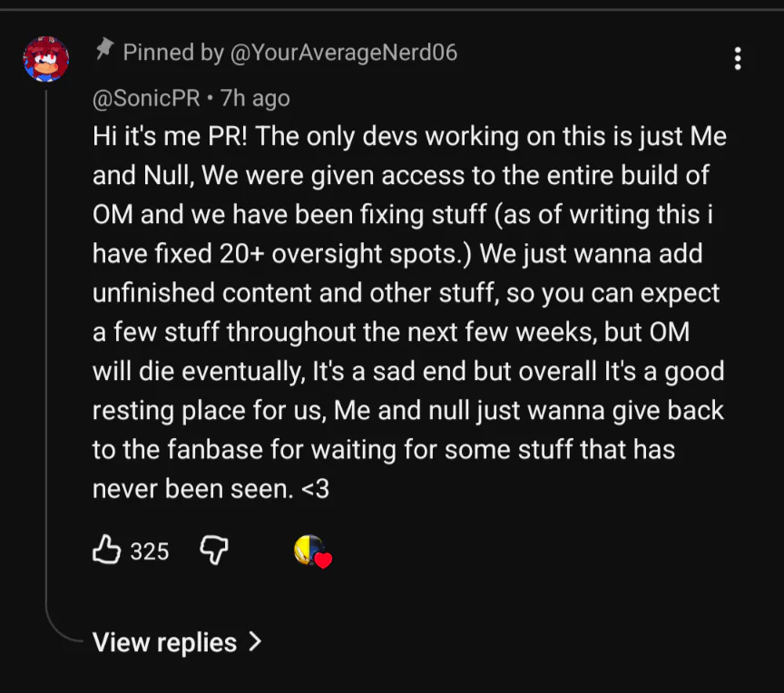The image size is (784, 693).
Task: Click the thumbs-down dislike icon
Action: tap(212, 550)
